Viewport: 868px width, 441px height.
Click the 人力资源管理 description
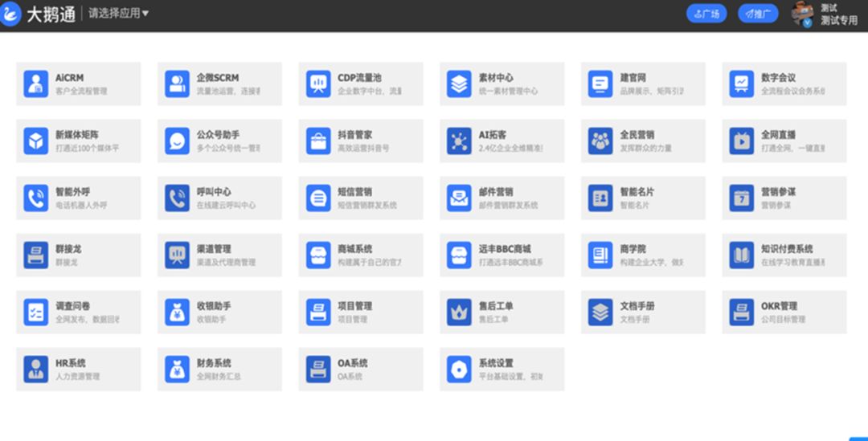pyautogui.click(x=77, y=376)
